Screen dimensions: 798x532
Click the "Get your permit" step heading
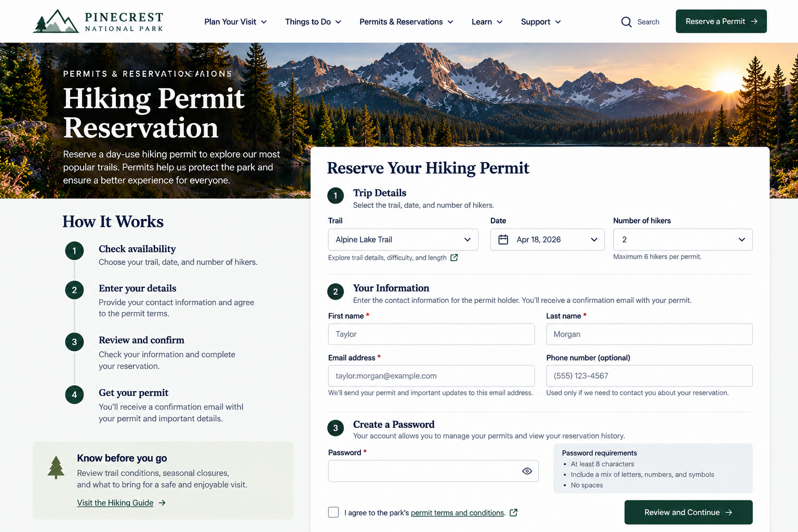134,393
